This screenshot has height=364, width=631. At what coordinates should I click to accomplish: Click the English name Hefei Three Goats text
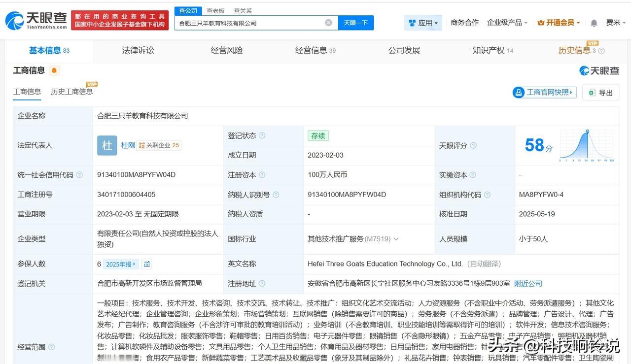click(385, 264)
